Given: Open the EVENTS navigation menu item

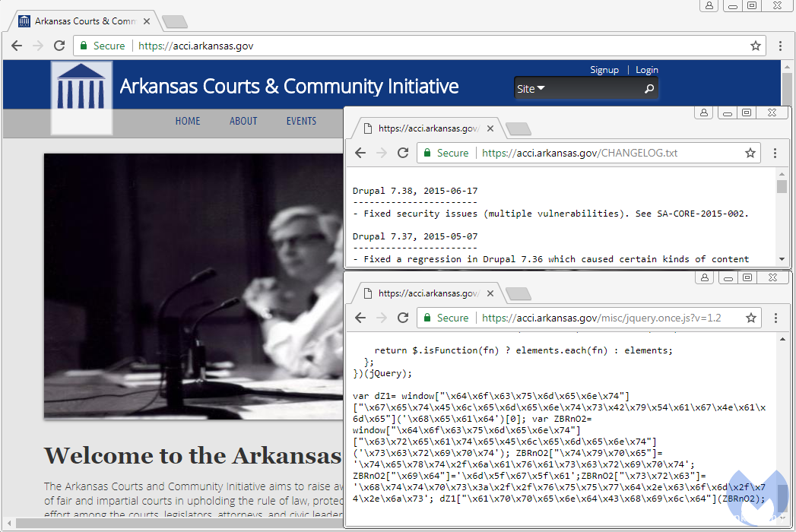Looking at the screenshot, I should click(x=301, y=121).
